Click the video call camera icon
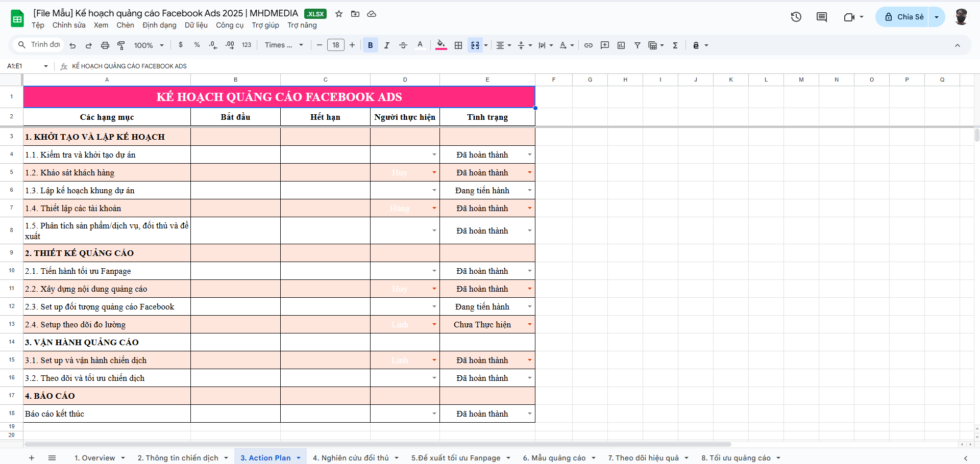This screenshot has width=980, height=464. click(849, 17)
